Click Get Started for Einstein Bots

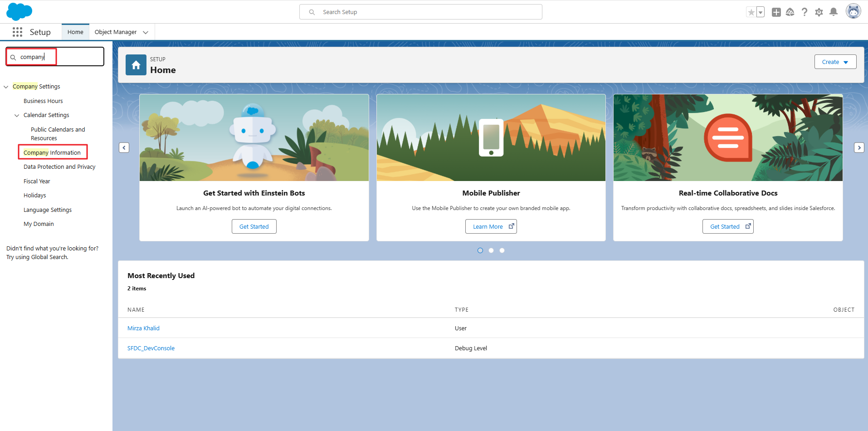(254, 226)
